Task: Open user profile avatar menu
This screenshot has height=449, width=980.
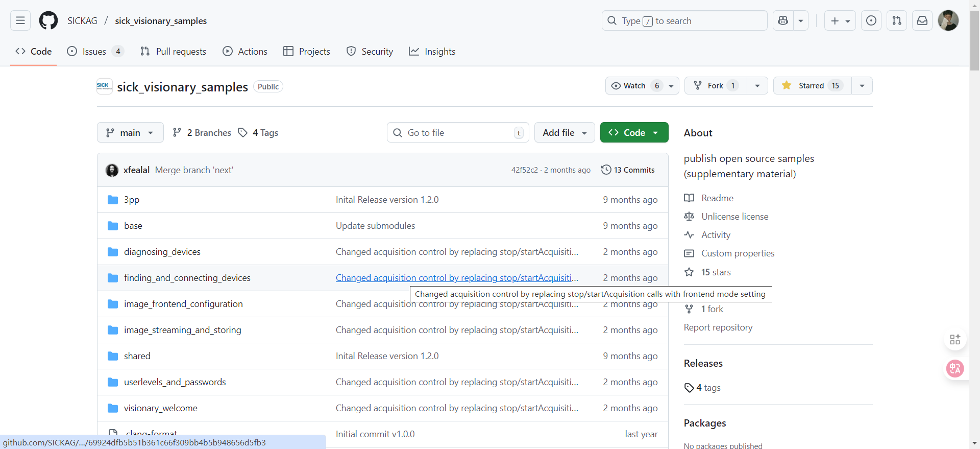Action: tap(948, 20)
